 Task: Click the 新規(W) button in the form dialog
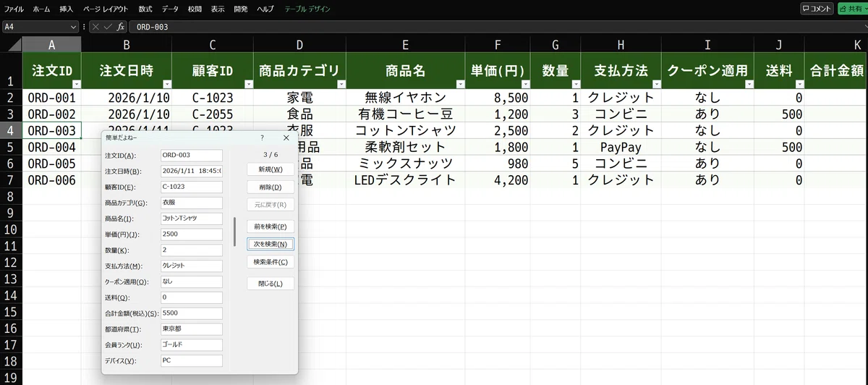click(271, 169)
